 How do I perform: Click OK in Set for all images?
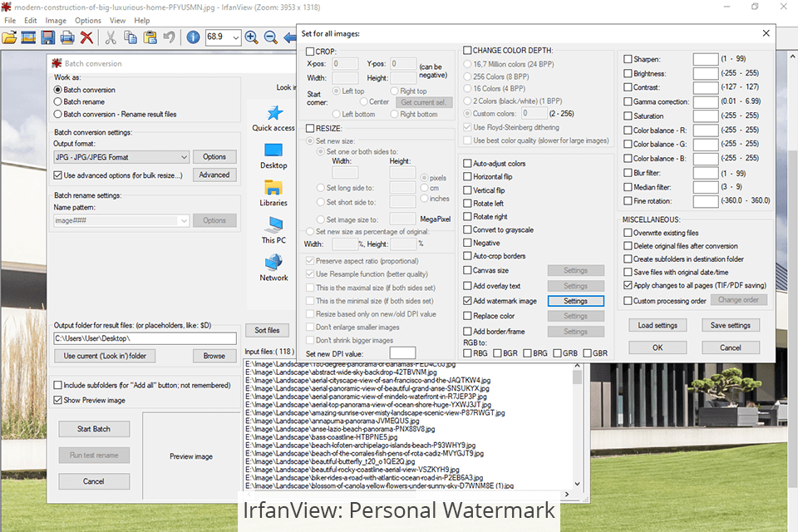[x=658, y=347]
